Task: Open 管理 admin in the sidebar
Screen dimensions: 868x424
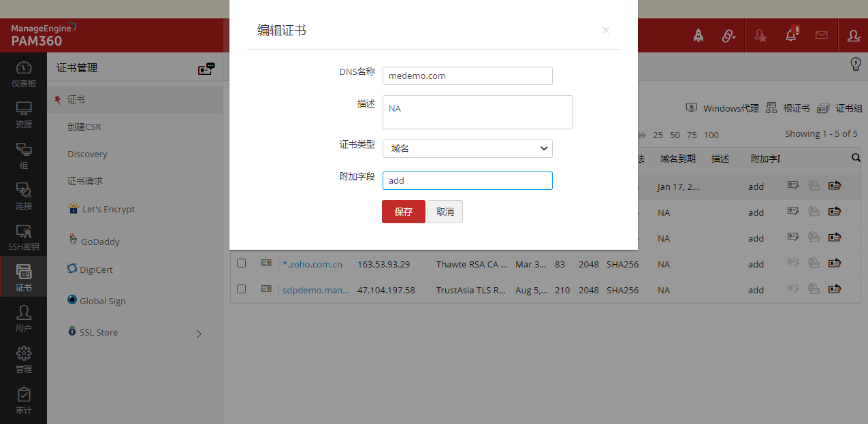Action: coord(24,359)
